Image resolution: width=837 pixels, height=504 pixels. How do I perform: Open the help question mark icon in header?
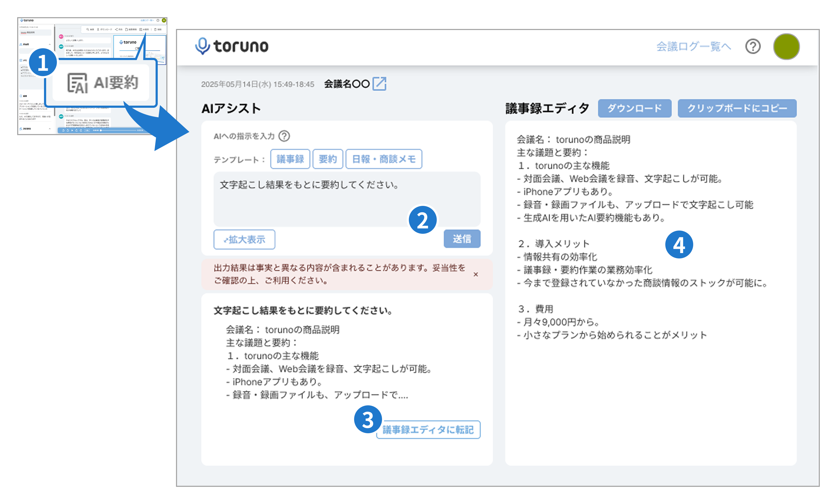click(753, 46)
